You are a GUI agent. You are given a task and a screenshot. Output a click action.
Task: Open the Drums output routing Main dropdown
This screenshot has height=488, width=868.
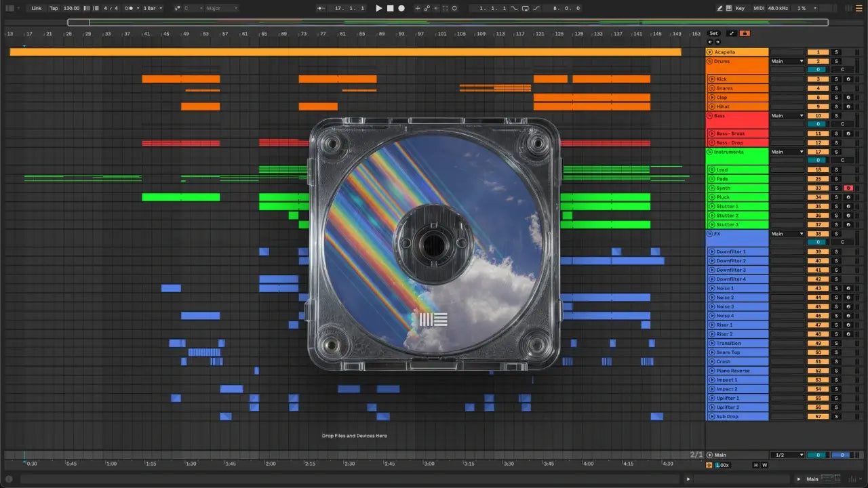click(x=787, y=61)
